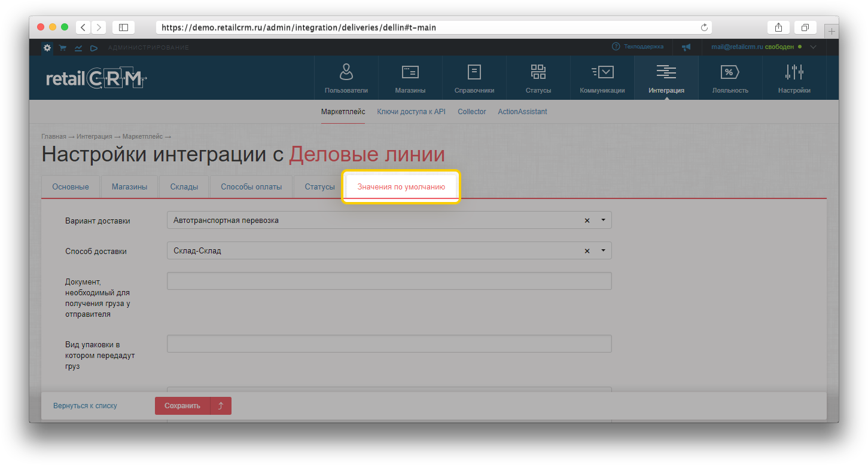Image resolution: width=868 pixels, height=465 pixels.
Task: Open the ActionAssistant submenu item
Action: point(522,112)
